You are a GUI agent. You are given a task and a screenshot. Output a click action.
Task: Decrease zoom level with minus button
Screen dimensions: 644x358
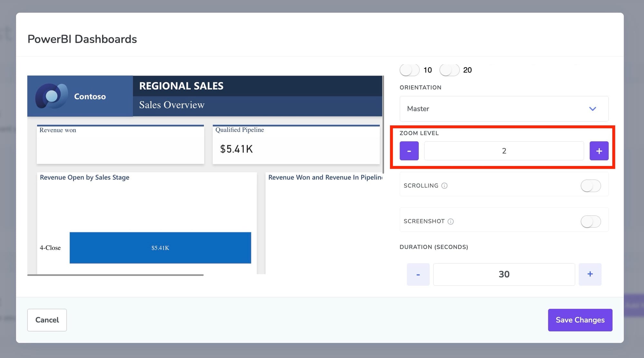(409, 151)
